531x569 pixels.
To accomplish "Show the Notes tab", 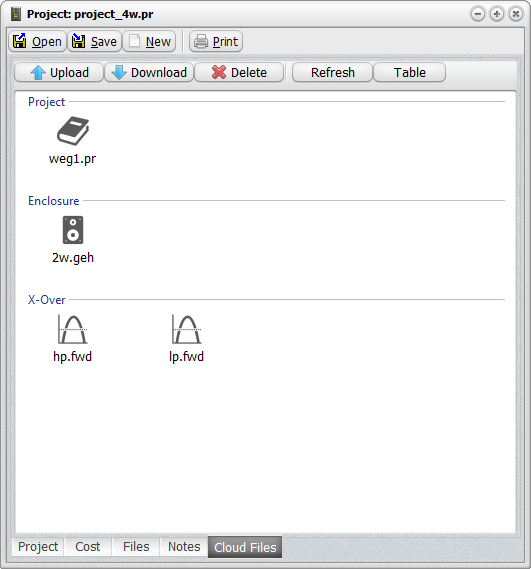I will pyautogui.click(x=184, y=547).
